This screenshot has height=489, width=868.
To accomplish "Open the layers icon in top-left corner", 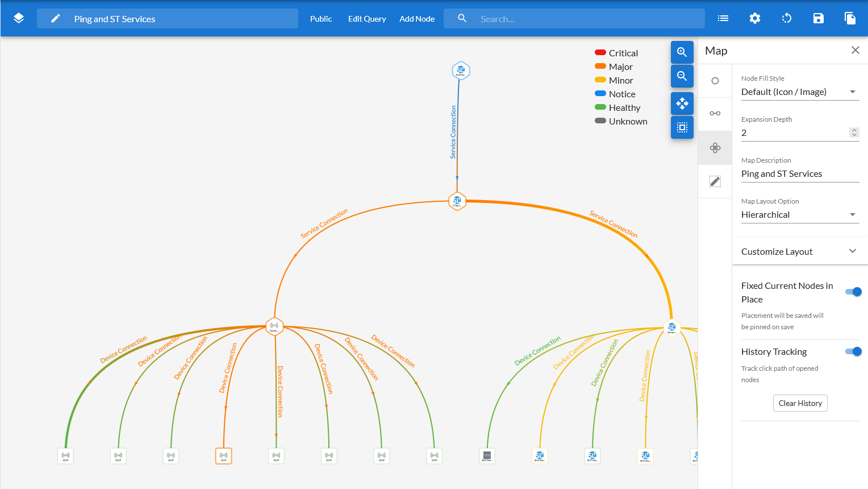I will pos(19,18).
